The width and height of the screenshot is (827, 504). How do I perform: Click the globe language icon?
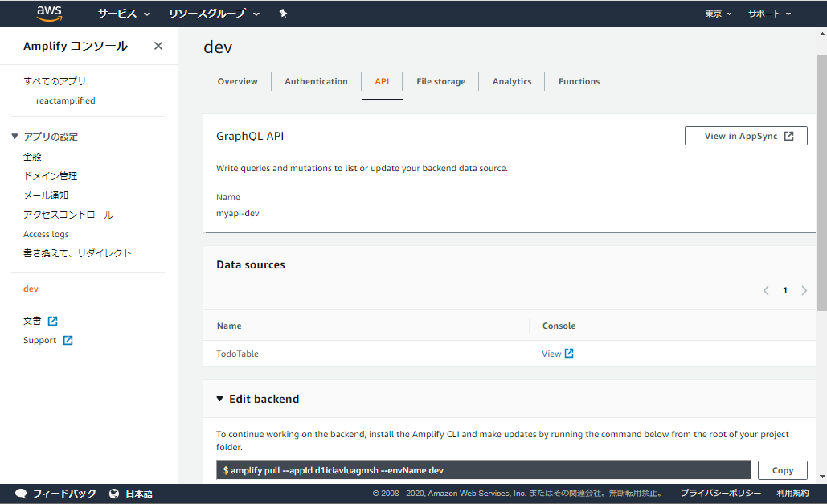coord(114,494)
